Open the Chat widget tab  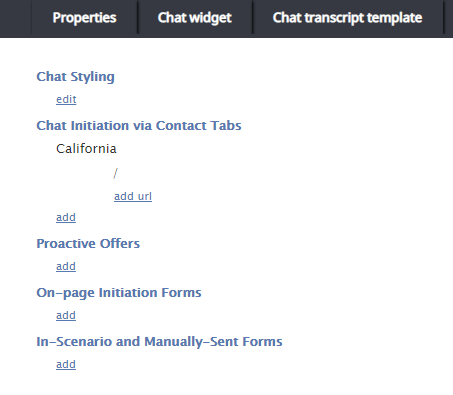pos(195,18)
